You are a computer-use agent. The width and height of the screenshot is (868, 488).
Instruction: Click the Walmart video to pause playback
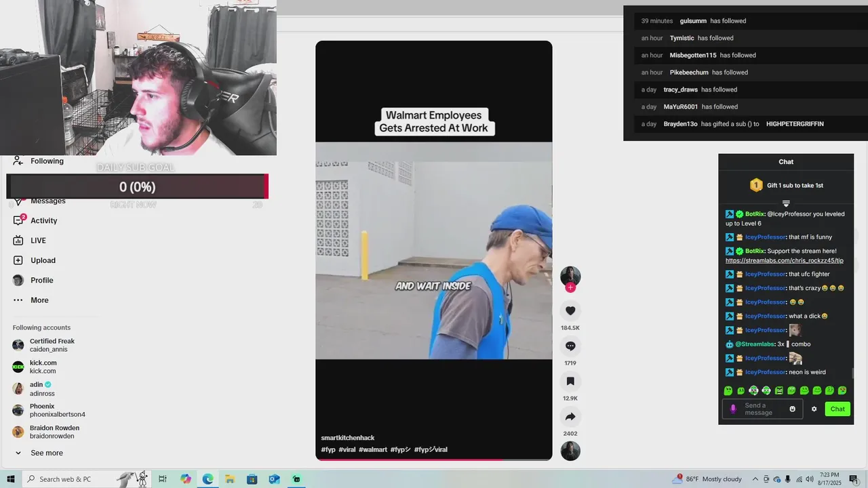[x=434, y=251]
